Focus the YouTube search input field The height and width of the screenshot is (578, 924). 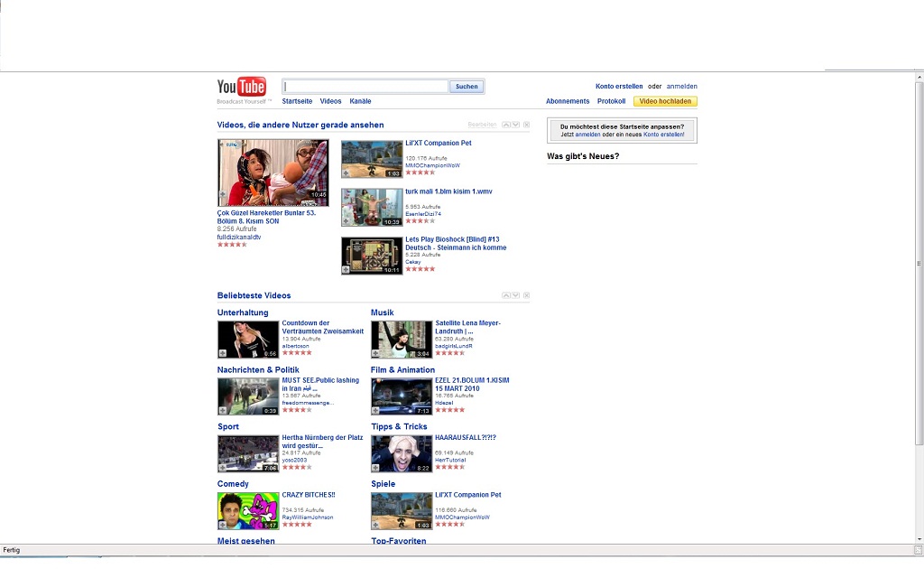pyautogui.click(x=365, y=87)
